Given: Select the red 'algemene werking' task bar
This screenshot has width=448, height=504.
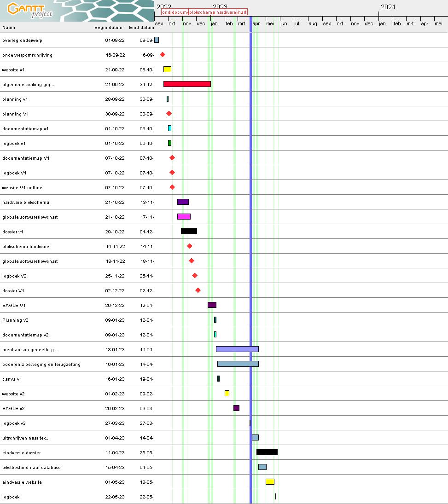Looking at the screenshot, I should pos(187,84).
